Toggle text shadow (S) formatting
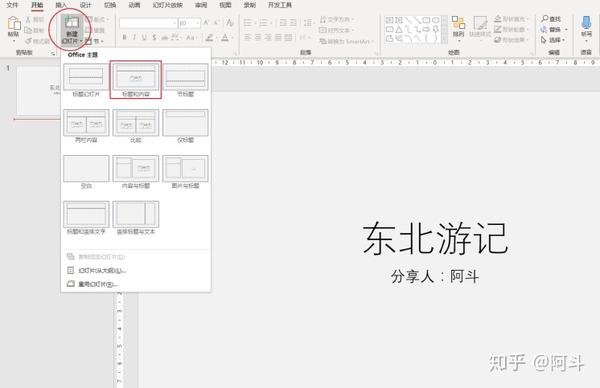Image resolution: width=600 pixels, height=388 pixels. (x=154, y=37)
